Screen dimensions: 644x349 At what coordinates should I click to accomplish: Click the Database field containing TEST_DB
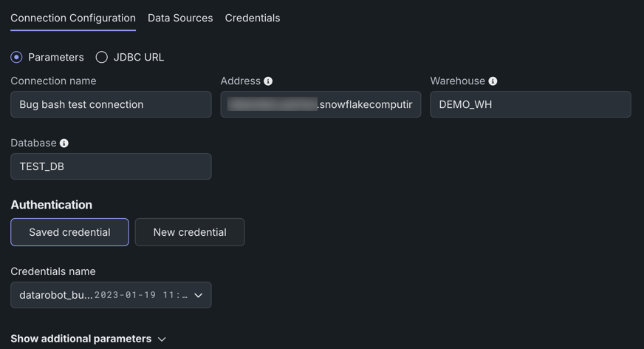click(111, 166)
